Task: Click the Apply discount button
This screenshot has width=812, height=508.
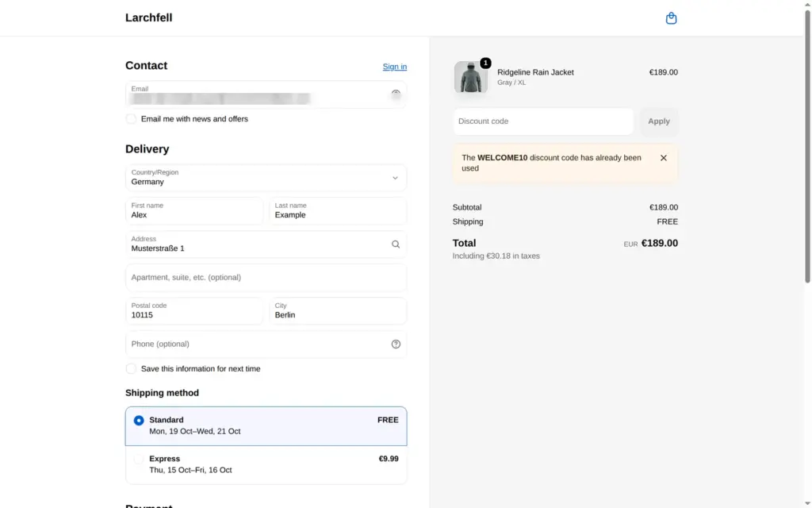Action: coord(659,121)
